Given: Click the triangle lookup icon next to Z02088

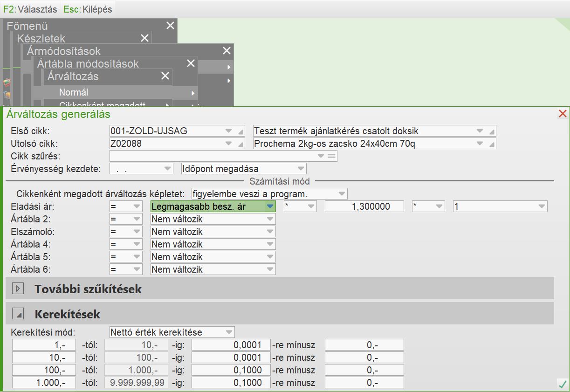Looking at the screenshot, I should [x=240, y=144].
